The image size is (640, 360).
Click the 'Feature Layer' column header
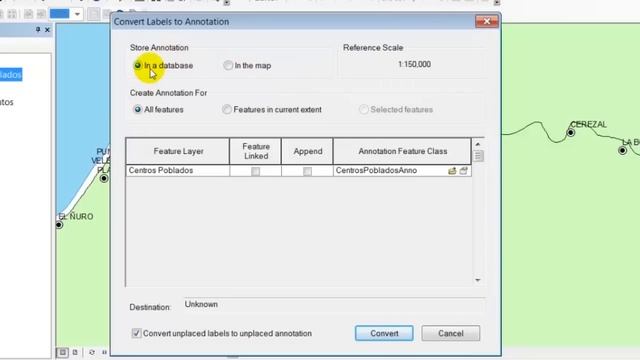point(178,151)
